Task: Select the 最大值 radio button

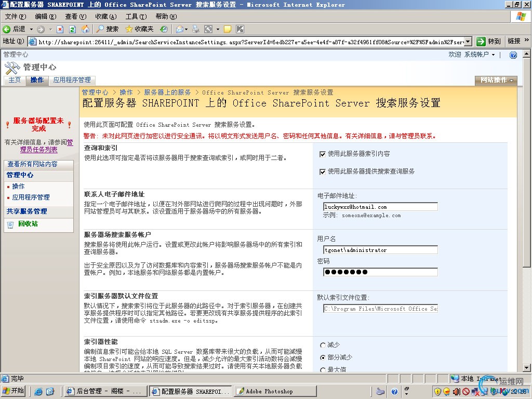Action: (323, 370)
